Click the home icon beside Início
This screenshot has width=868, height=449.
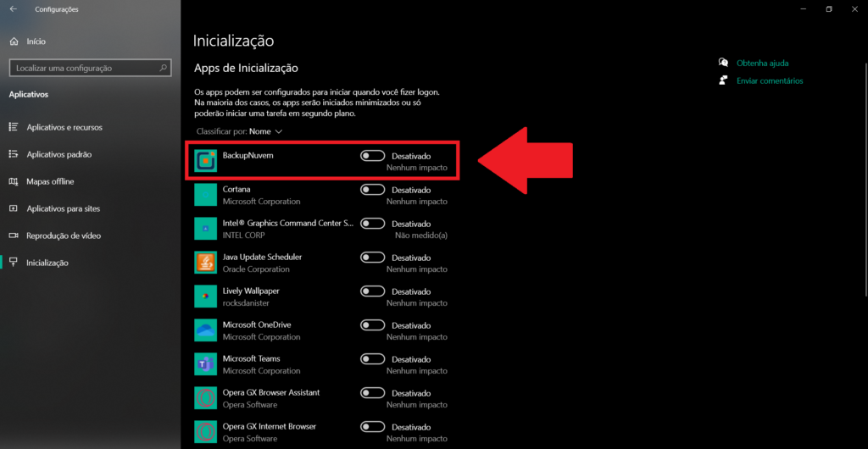pos(14,42)
